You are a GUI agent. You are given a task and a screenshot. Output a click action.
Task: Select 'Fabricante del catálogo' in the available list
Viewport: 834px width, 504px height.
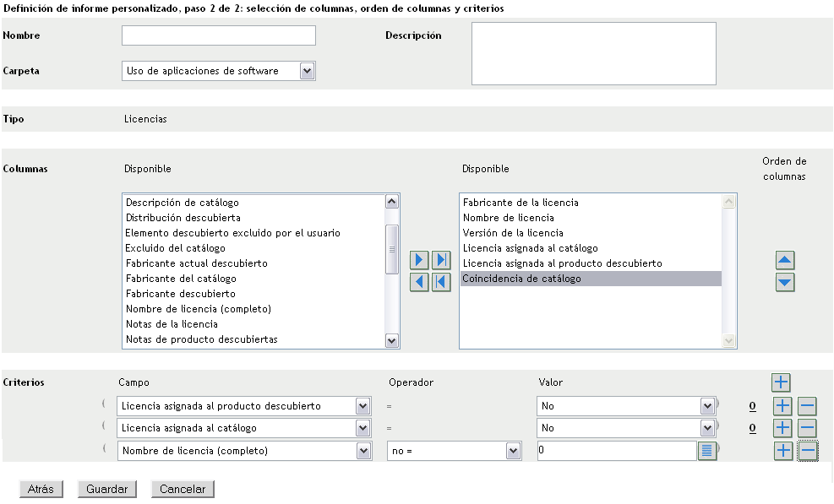(181, 279)
